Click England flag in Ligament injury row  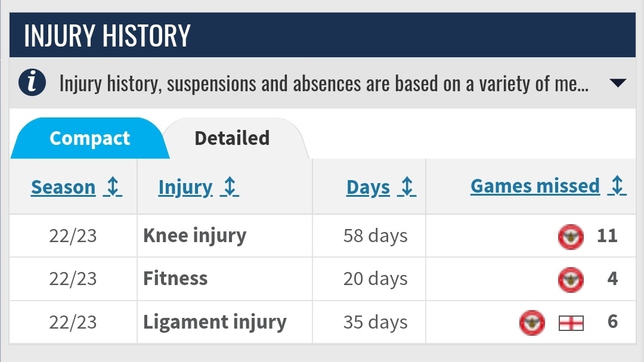click(571, 323)
